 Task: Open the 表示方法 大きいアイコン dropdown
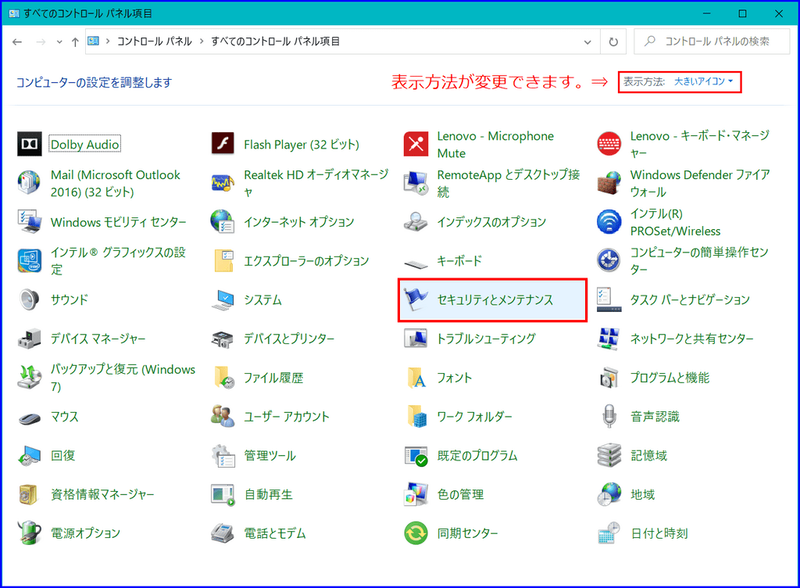[x=704, y=82]
